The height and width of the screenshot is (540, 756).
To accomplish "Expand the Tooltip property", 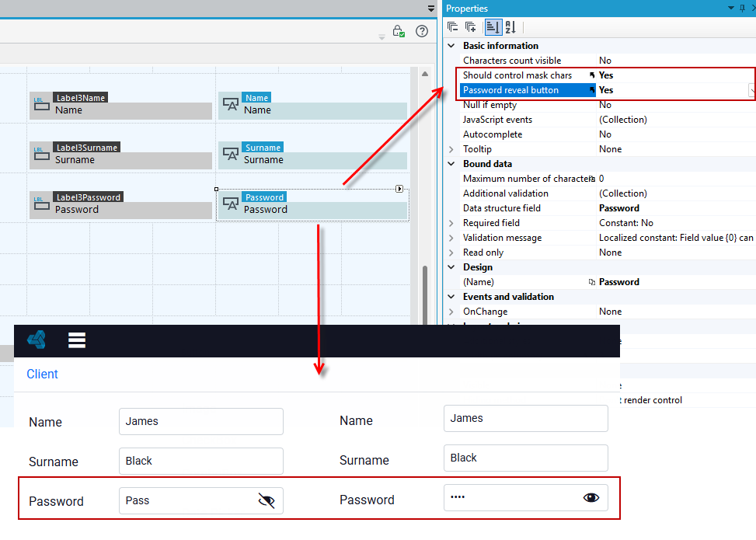I will 451,149.
